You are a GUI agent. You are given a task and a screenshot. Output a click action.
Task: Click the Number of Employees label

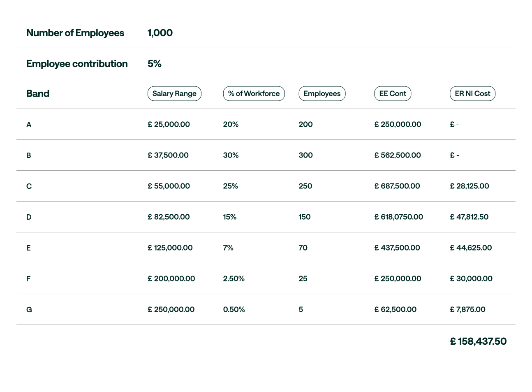coord(75,33)
